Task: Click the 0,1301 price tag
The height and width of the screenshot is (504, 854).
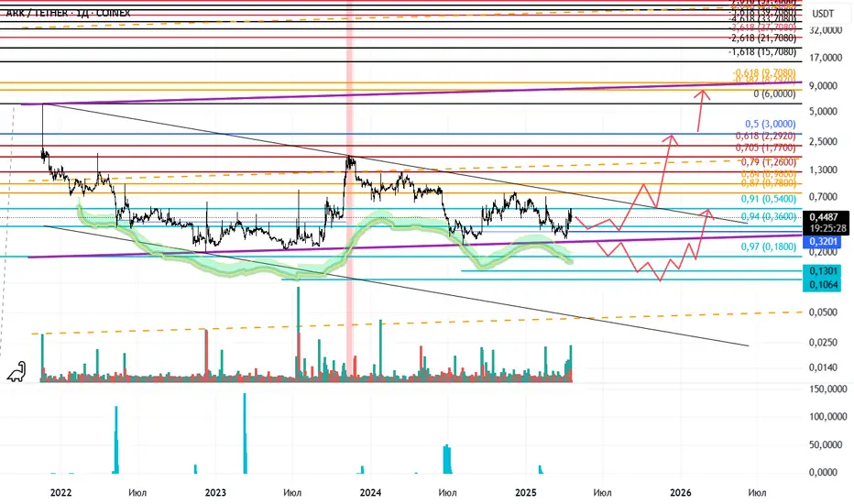Action: tap(822, 271)
